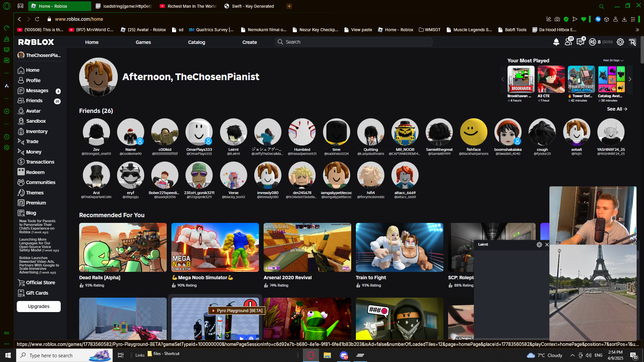Switch to Richest Man In The World tab
Screen dimensions: 644x362
point(188,6)
